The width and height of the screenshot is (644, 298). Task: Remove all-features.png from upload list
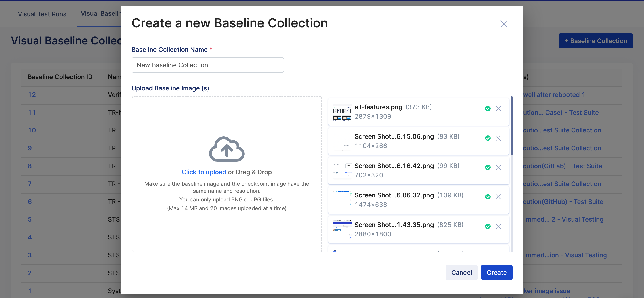pos(498,109)
